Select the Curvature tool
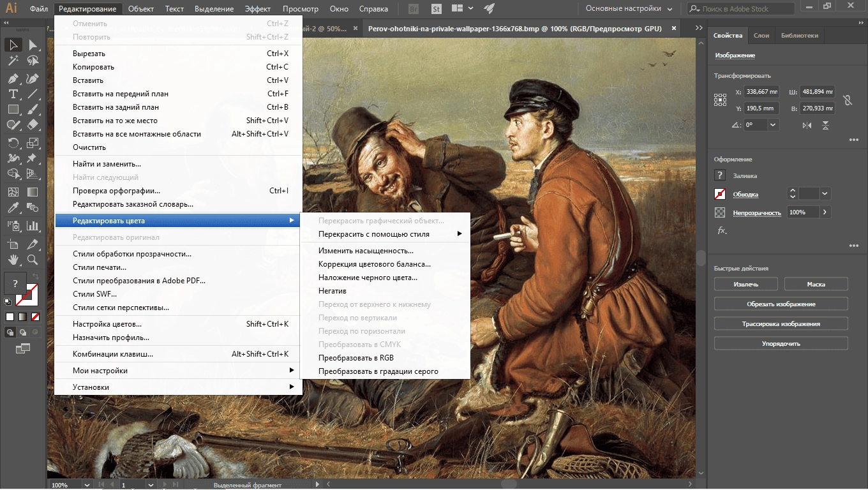The height and width of the screenshot is (490, 868). (33, 78)
